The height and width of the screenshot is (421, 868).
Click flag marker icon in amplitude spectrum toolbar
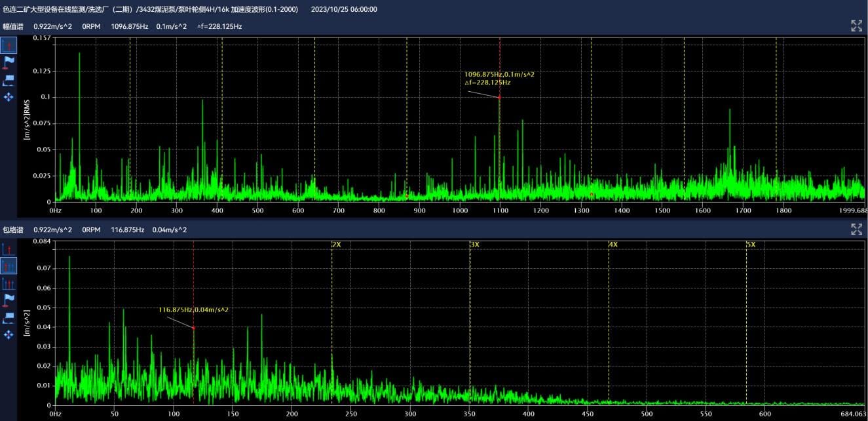click(x=9, y=62)
